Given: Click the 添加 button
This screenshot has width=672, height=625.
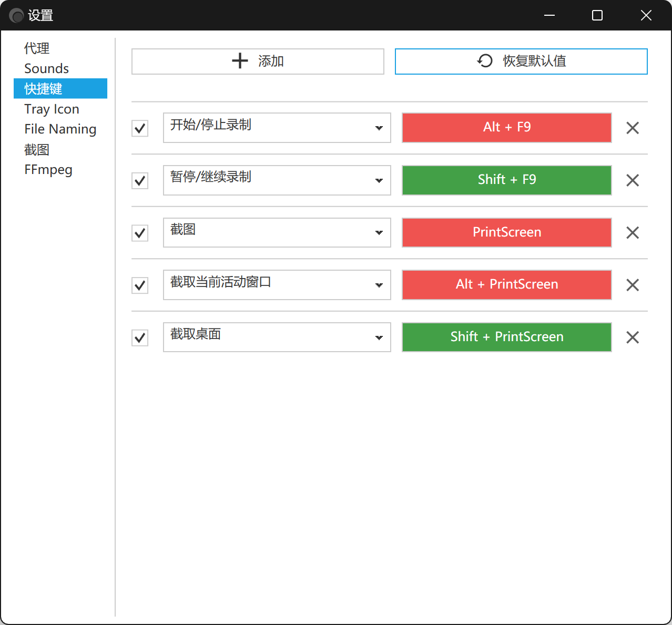Looking at the screenshot, I should click(258, 62).
